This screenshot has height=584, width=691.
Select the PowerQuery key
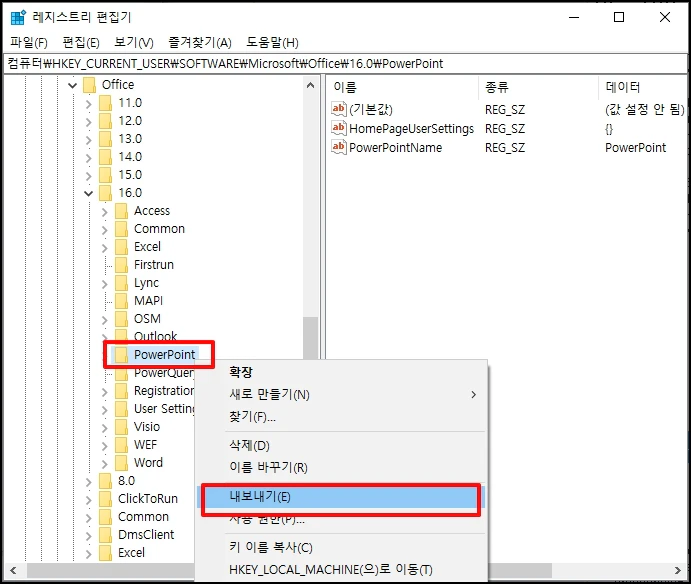(163, 373)
